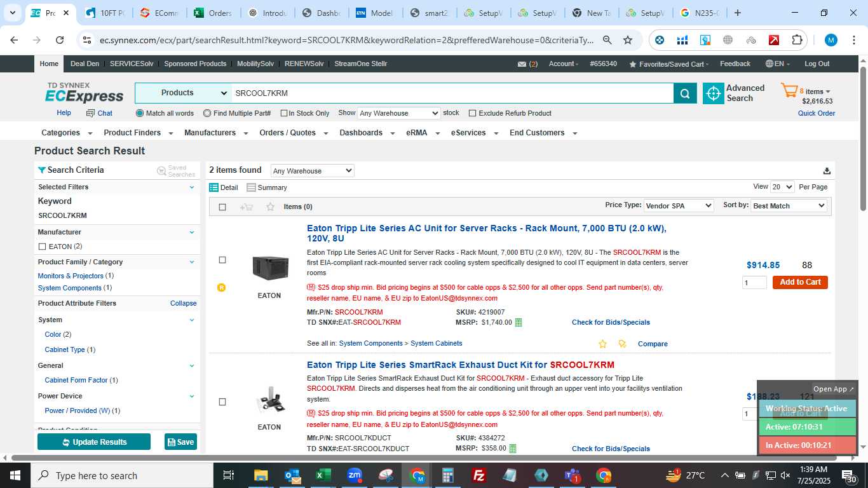The width and height of the screenshot is (868, 488).
Task: Click the MSRP calculator icon next to $358.00
Action: (x=513, y=448)
